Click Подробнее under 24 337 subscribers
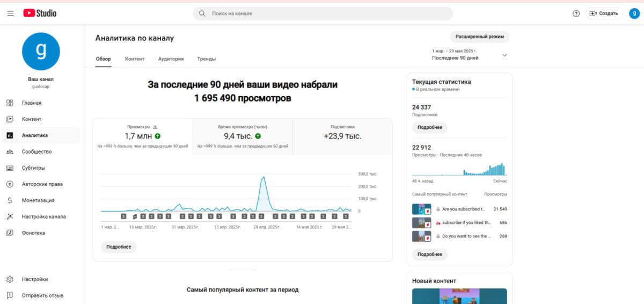Screen dimensions: 644x304 (x=430, y=127)
